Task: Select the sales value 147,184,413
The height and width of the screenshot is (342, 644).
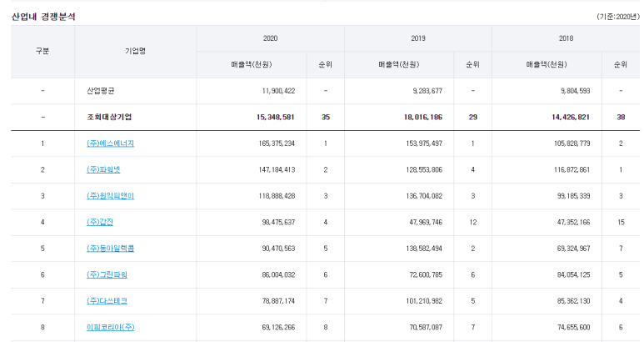Action: click(277, 170)
